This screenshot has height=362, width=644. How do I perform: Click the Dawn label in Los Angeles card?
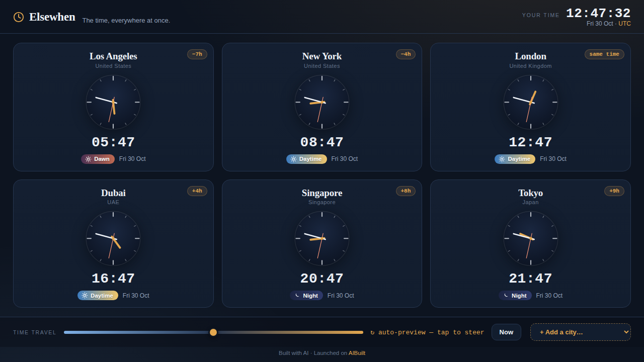tap(102, 159)
